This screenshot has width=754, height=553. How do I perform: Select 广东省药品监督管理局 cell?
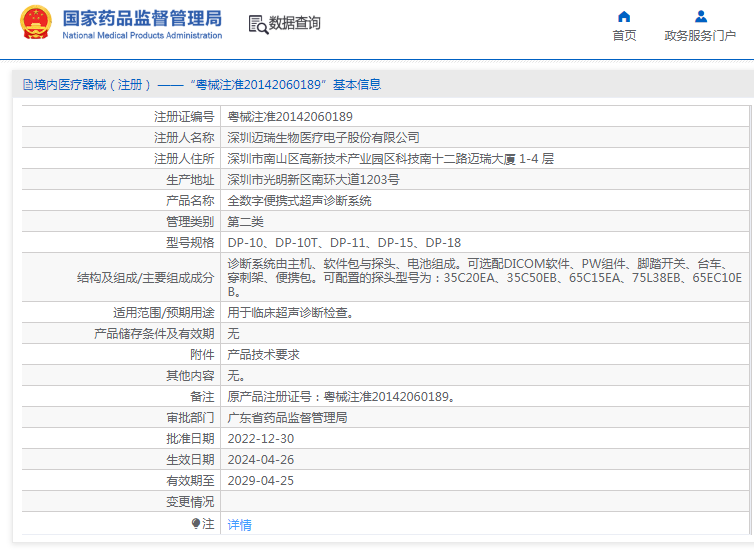tap(485, 418)
